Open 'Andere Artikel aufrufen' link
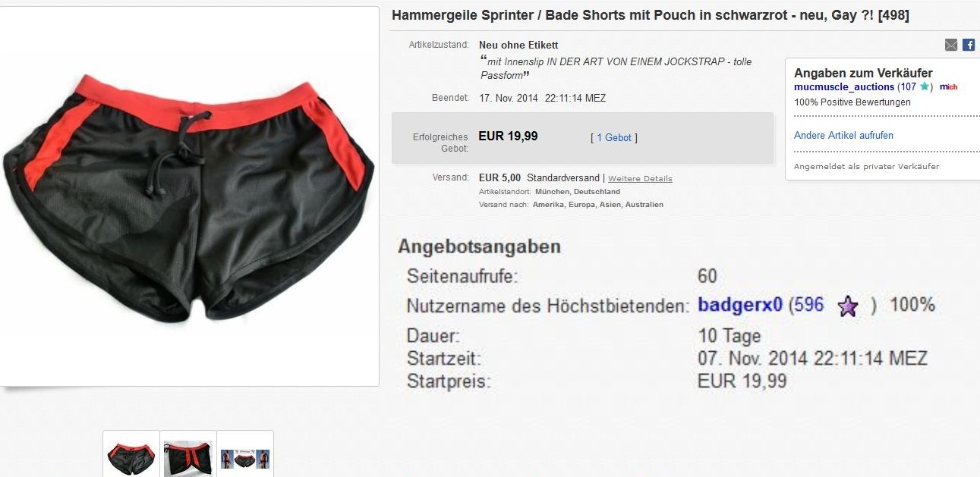980x477 pixels. point(843,136)
